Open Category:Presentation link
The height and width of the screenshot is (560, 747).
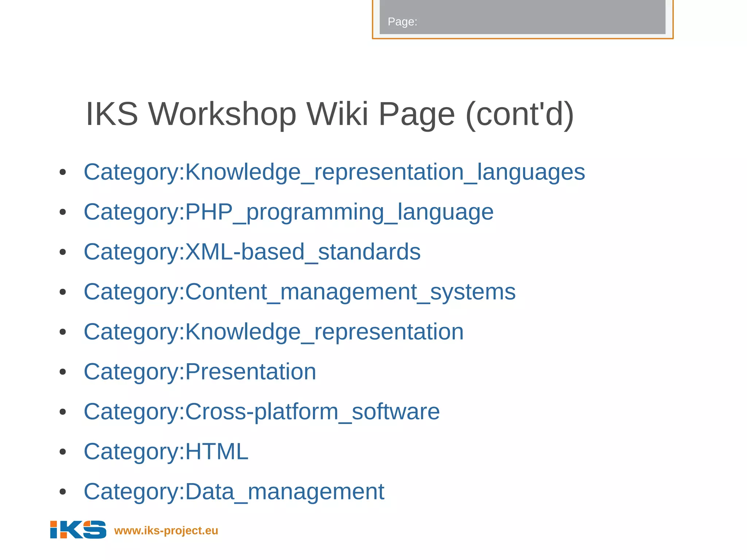pyautogui.click(x=200, y=372)
